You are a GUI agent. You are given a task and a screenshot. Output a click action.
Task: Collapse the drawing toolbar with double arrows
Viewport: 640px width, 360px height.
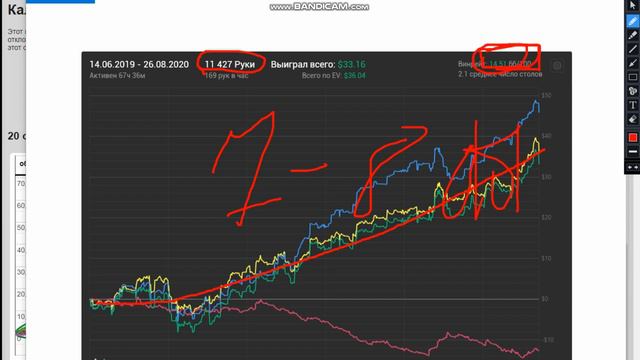[633, 168]
